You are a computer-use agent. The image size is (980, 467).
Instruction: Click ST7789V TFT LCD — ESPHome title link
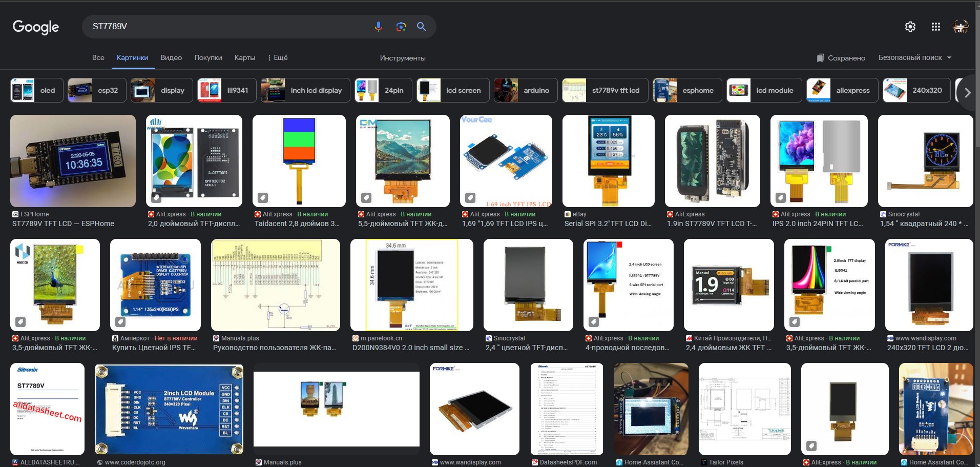point(63,224)
